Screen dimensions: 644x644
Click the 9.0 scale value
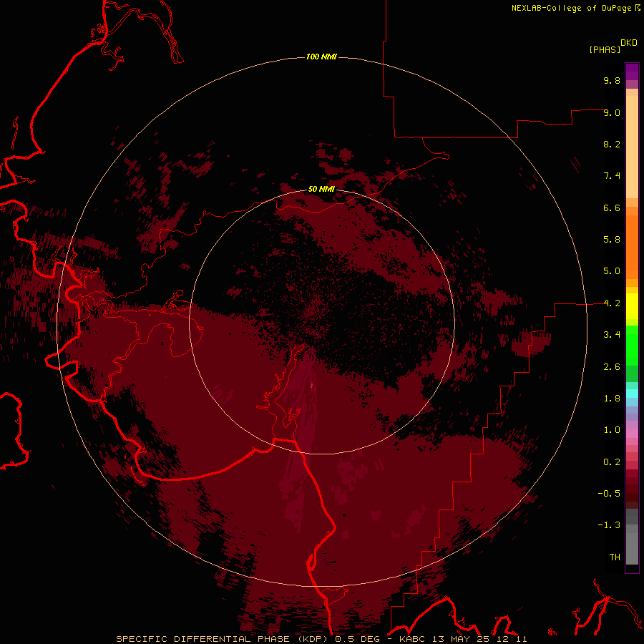coord(612,113)
